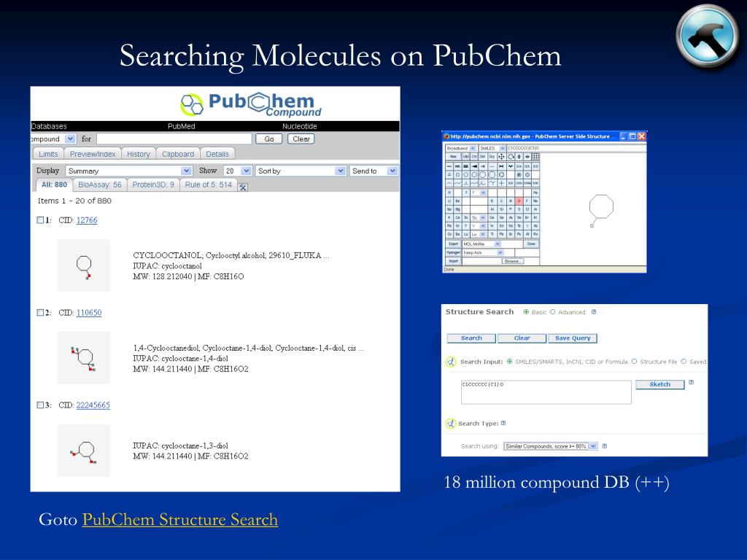Open the Display Summary dropdown
Screen dimensions: 747x560
coord(128,171)
